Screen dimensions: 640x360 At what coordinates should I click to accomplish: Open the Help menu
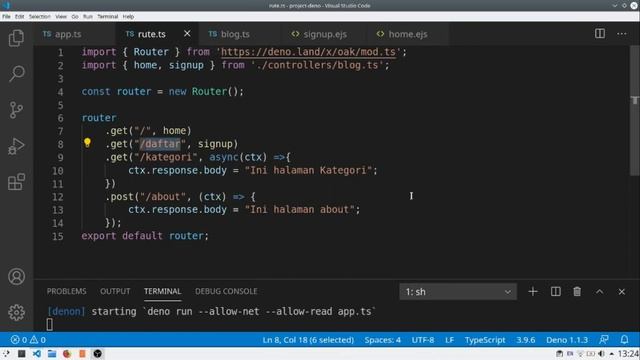(128, 16)
